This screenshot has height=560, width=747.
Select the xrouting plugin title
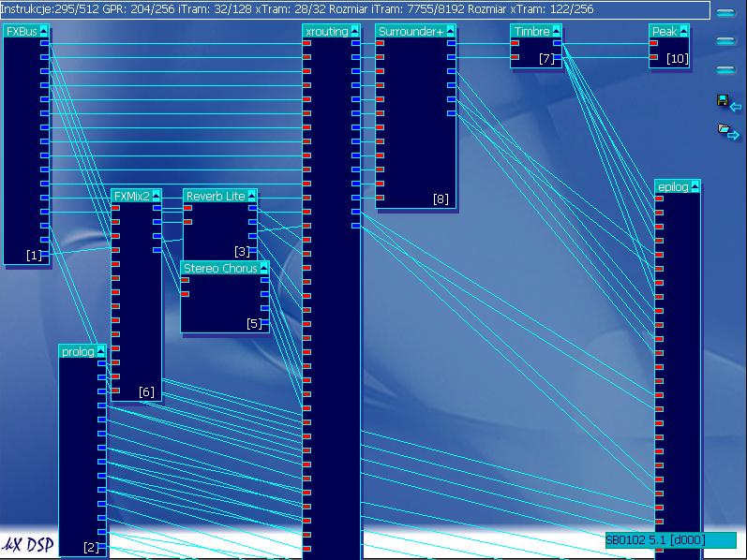(x=327, y=32)
